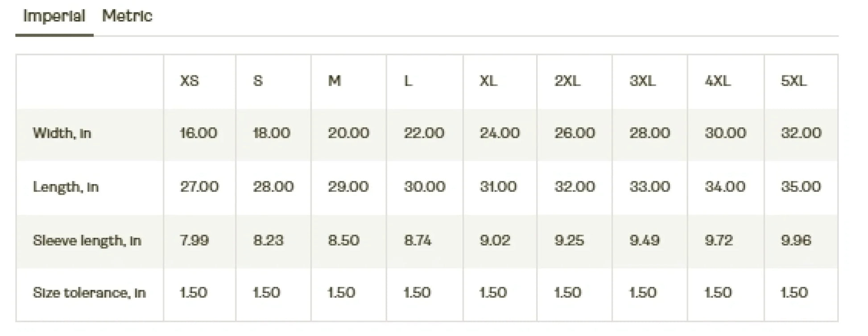Viewport: 868px width, 336px height.
Task: Select the 9.02 sleeve length cell
Action: coord(495,241)
